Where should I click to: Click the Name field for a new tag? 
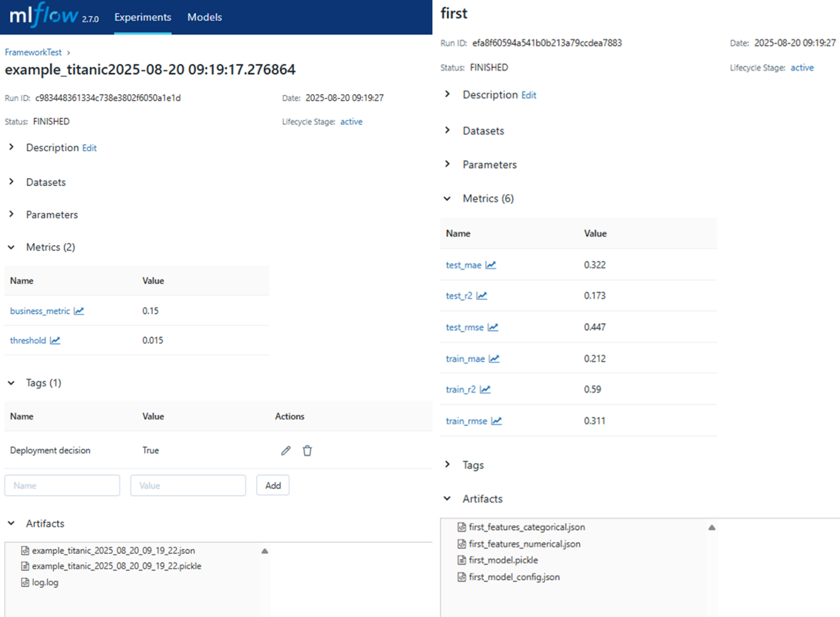click(62, 485)
